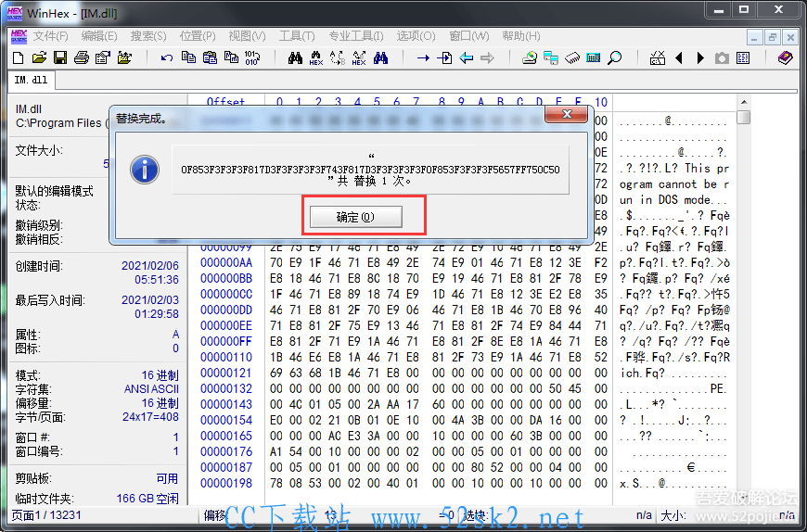The height and width of the screenshot is (532, 807).
Task: Click the 16 进制 value next to 模式
Action: pos(160,375)
